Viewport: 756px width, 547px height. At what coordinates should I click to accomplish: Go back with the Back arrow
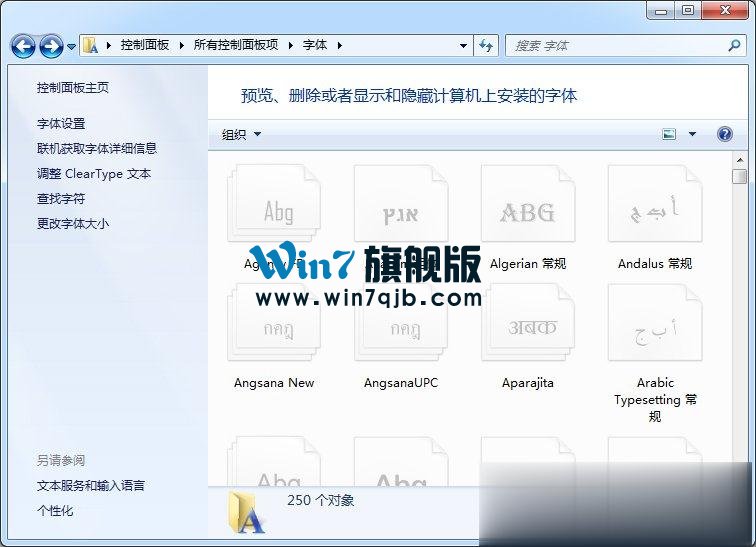23,46
